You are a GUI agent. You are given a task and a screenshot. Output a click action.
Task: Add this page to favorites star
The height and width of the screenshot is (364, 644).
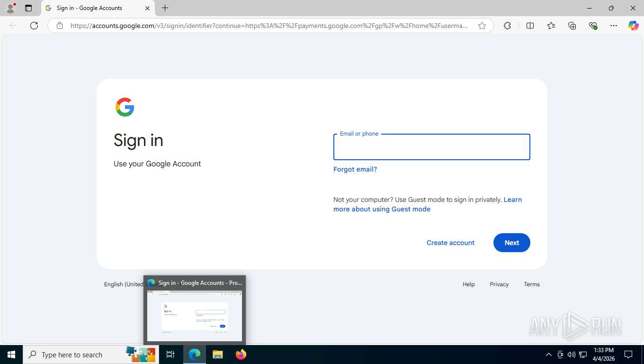pos(482,26)
